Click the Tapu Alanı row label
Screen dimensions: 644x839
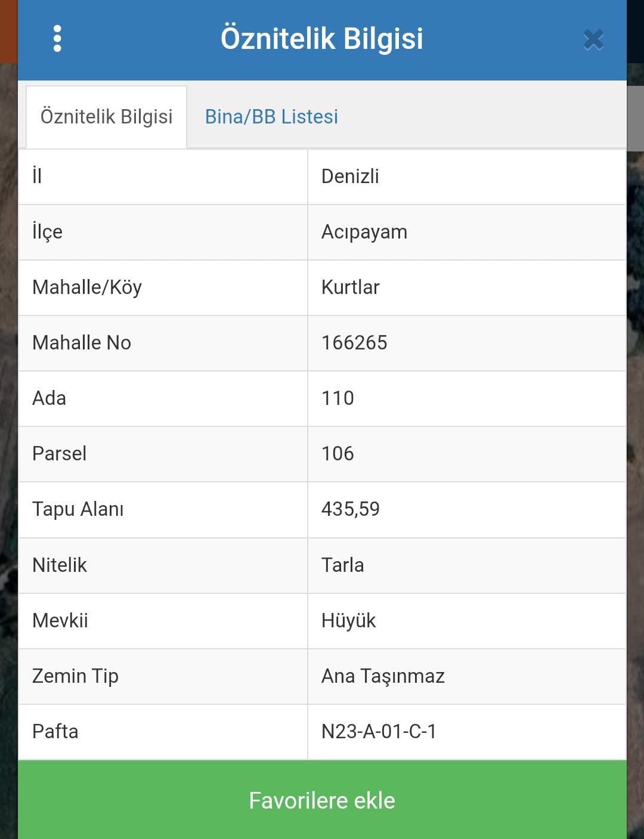pyautogui.click(x=78, y=509)
